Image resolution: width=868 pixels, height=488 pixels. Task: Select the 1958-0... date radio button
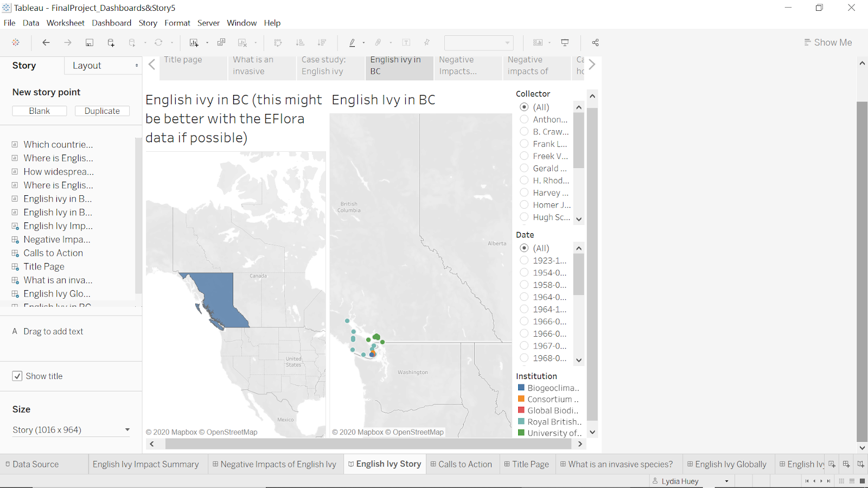(x=524, y=285)
